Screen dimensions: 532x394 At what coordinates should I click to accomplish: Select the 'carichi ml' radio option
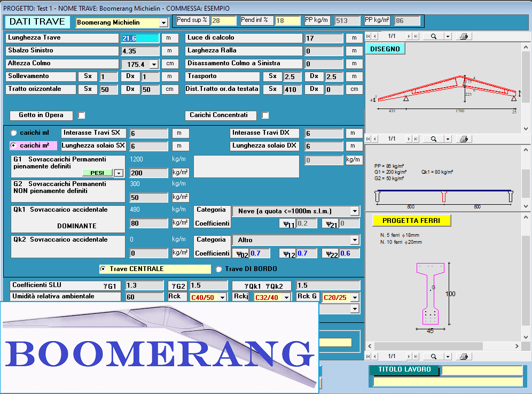click(x=13, y=133)
